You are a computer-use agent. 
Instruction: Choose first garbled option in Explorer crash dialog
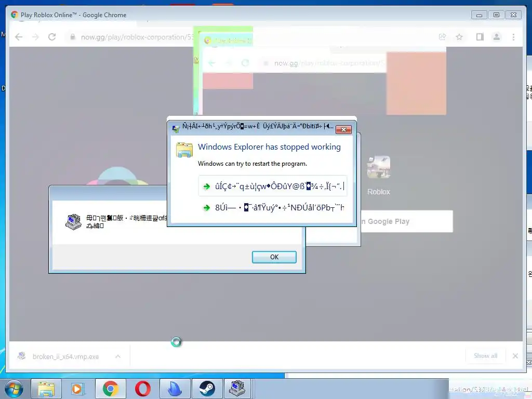pos(272,186)
